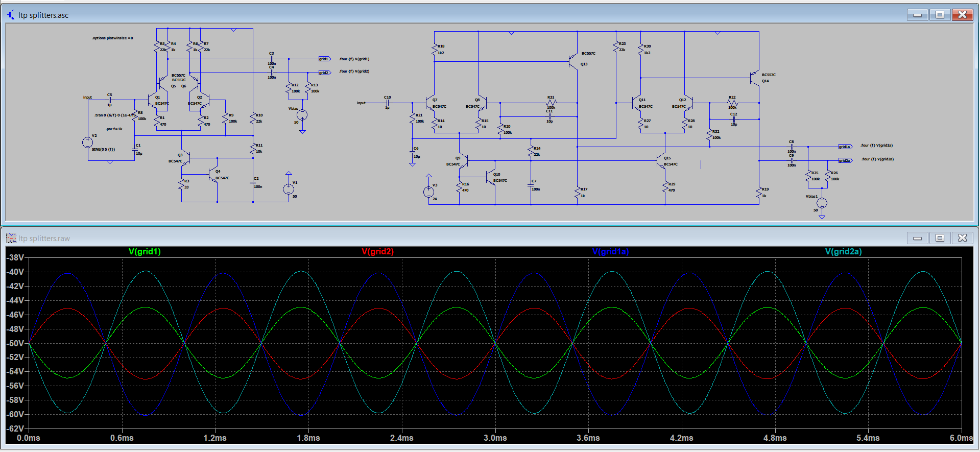The height and width of the screenshot is (452, 980).
Task: Select resistor R31 symbol
Action: pos(551,103)
